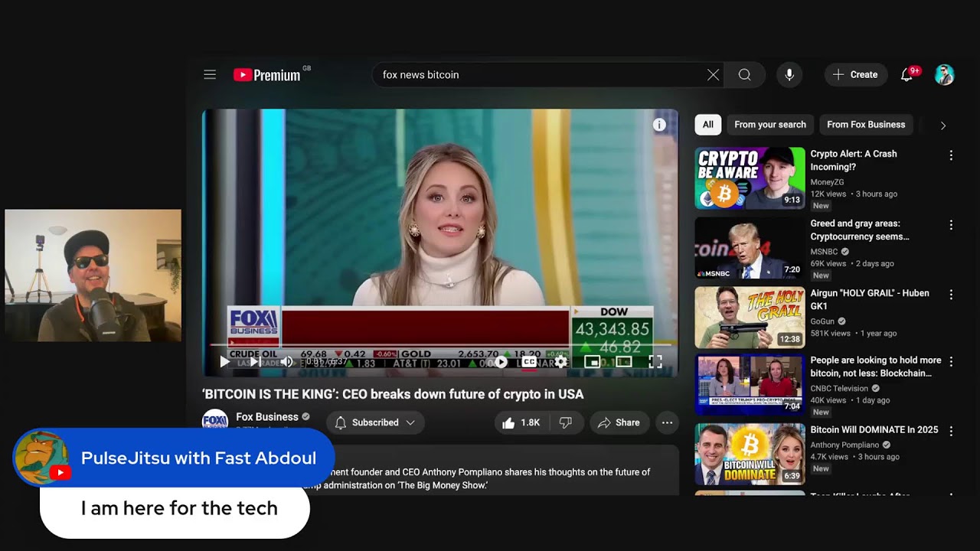Open the account avatar menu
This screenshot has width=980, height=551.
click(x=945, y=74)
